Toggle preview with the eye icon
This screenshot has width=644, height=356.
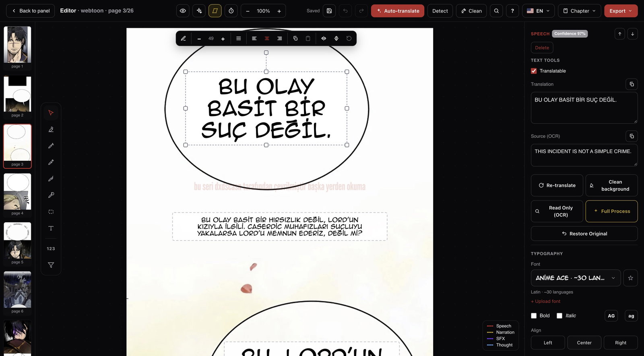pyautogui.click(x=183, y=11)
